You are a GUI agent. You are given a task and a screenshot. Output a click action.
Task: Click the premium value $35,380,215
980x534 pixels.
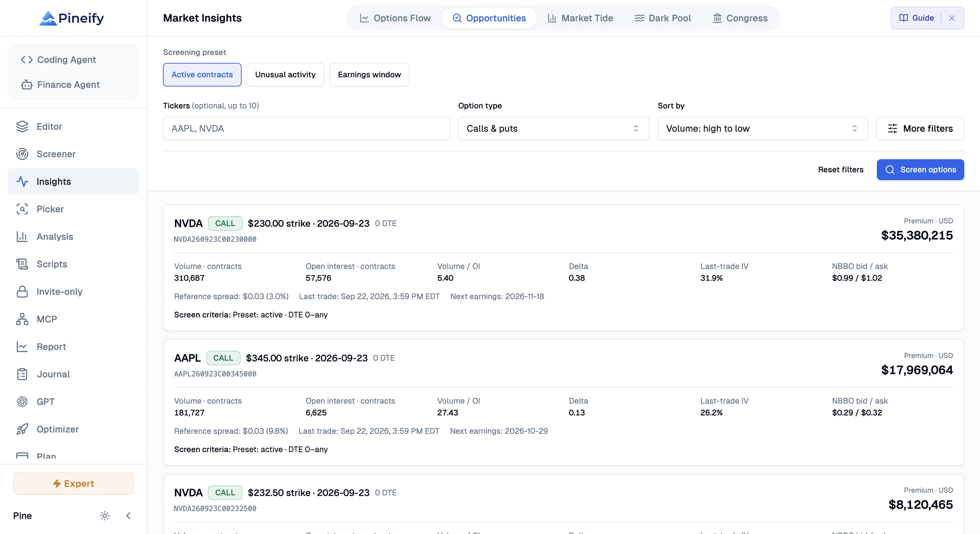tap(917, 235)
